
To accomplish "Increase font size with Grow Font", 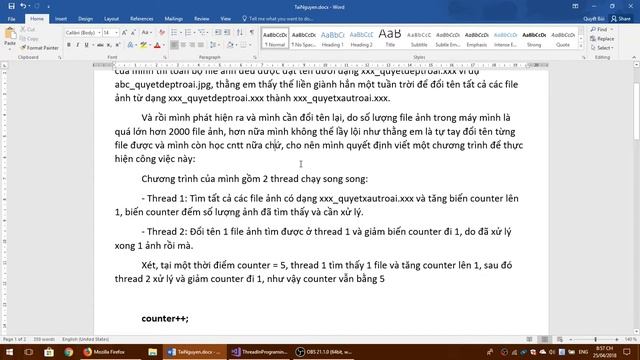I will click(124, 32).
